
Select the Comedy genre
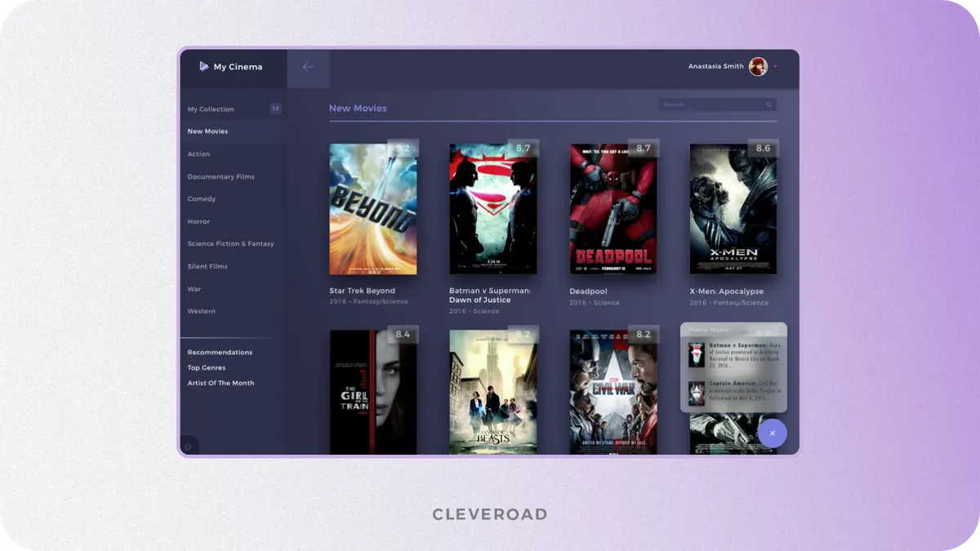pos(202,199)
